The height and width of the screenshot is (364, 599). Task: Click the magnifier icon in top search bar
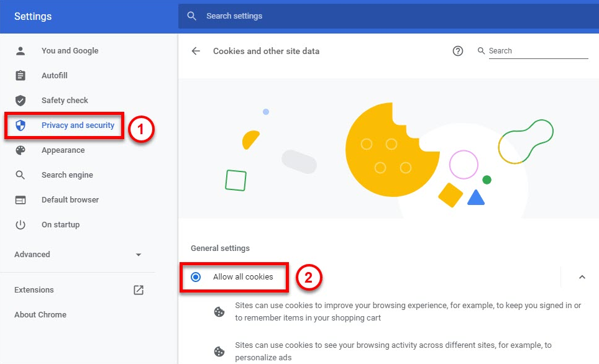192,16
